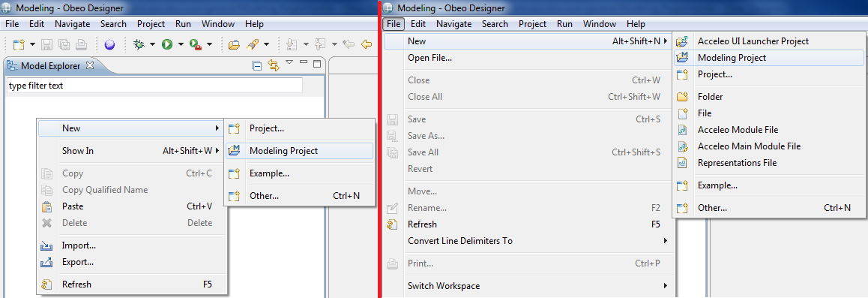The width and height of the screenshot is (868, 298).
Task: Click the type filter text field
Action: (x=154, y=86)
